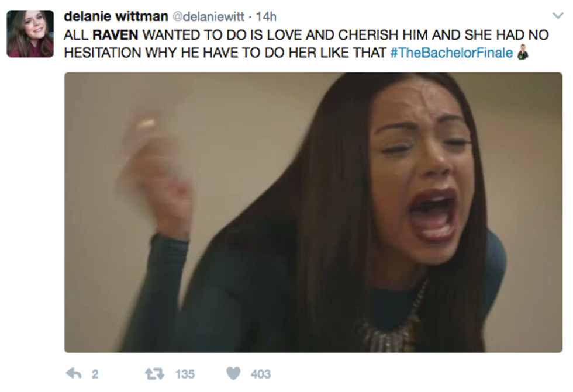Open delanie wittman's profile picture
This screenshot has width=573, height=392.
pyautogui.click(x=30, y=33)
